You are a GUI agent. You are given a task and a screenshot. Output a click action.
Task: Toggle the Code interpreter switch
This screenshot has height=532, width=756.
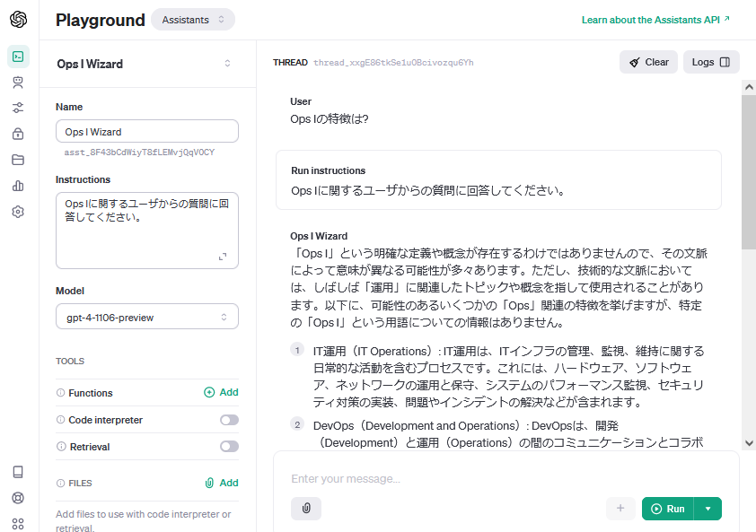[230, 420]
